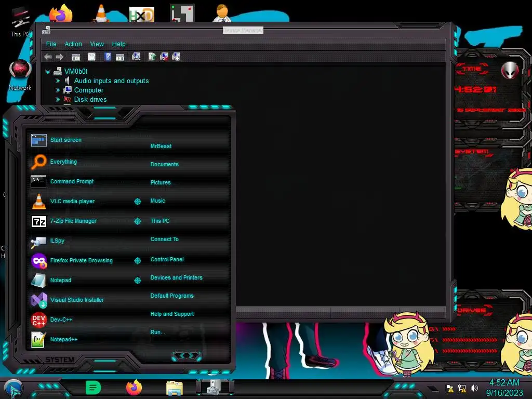Toggle the Show/Hide Action Pane icon
The width and height of the screenshot is (532, 399).
point(120,57)
